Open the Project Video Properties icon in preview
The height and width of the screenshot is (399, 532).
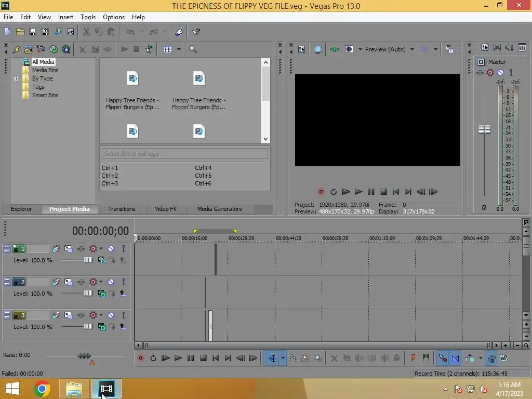(x=302, y=49)
